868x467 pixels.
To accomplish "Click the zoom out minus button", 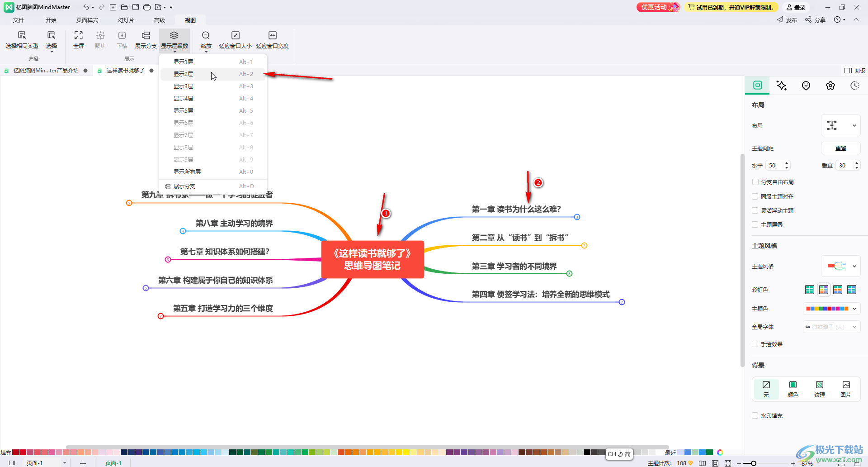I will [739, 463].
